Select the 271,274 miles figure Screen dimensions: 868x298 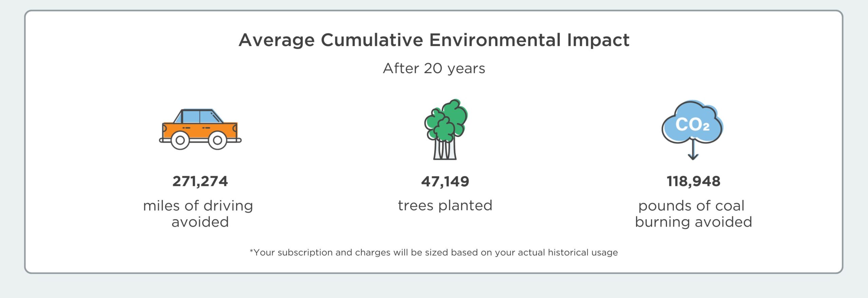(200, 181)
